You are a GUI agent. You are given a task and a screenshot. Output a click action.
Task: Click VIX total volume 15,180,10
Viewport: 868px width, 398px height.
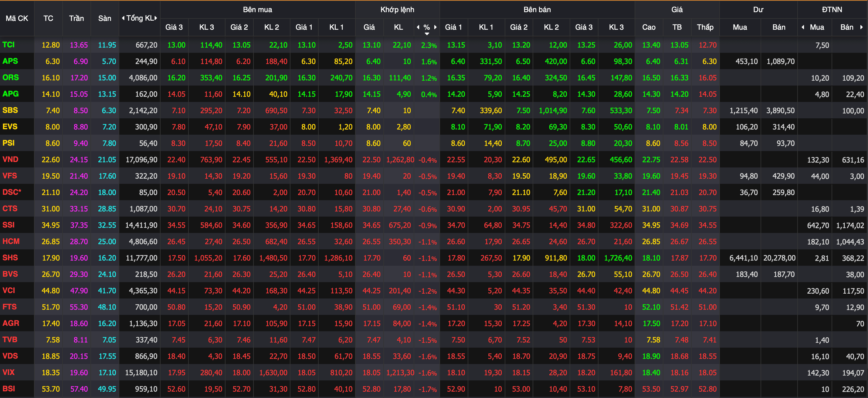point(141,373)
